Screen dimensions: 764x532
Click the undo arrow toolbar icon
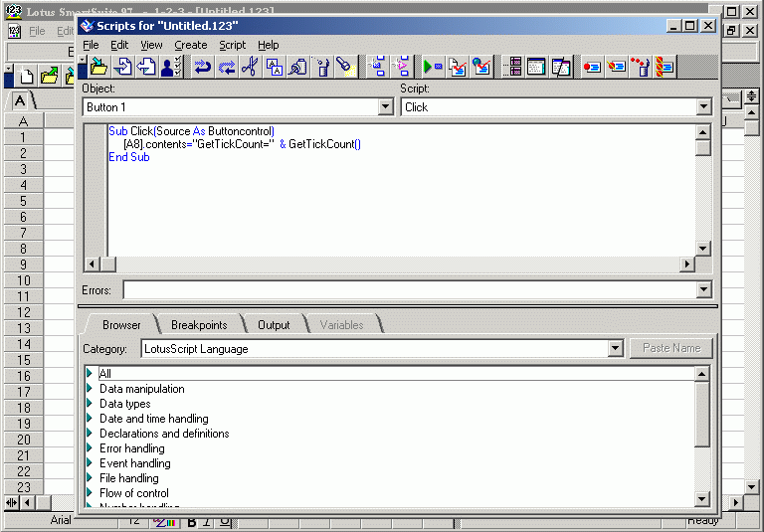202,68
